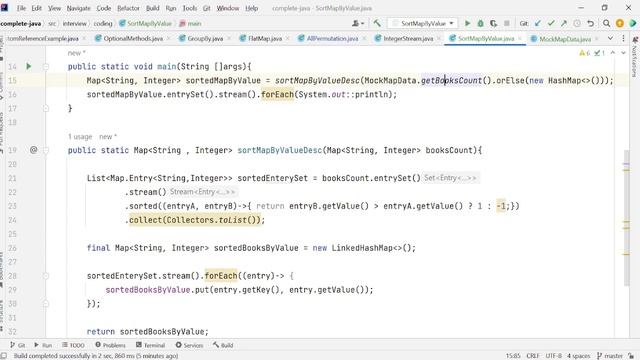Collapse sortMapByValueDesc fold marker at line 19
The height and width of the screenshot is (360, 640).
[x=46, y=150]
